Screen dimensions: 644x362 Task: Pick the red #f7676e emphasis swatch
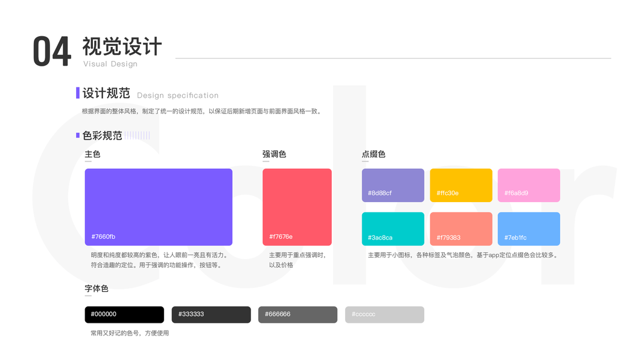point(297,207)
